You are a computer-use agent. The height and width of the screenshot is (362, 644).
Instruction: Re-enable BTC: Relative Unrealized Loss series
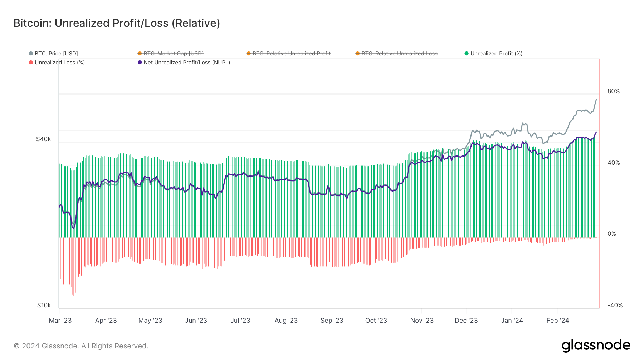click(399, 53)
